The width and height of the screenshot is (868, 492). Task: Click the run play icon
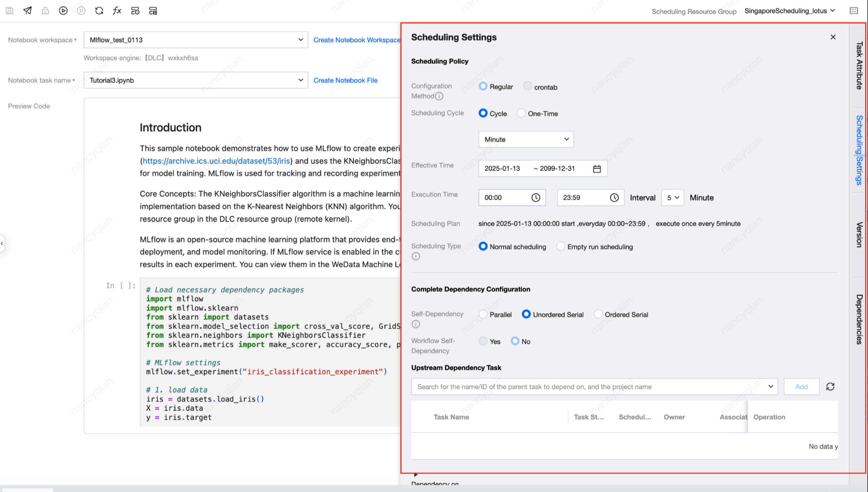(x=63, y=11)
